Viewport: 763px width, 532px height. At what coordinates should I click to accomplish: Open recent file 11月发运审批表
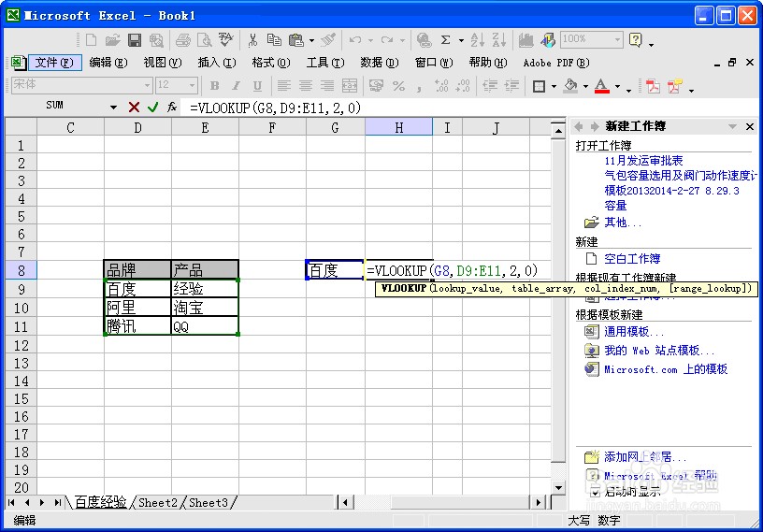[x=643, y=161]
